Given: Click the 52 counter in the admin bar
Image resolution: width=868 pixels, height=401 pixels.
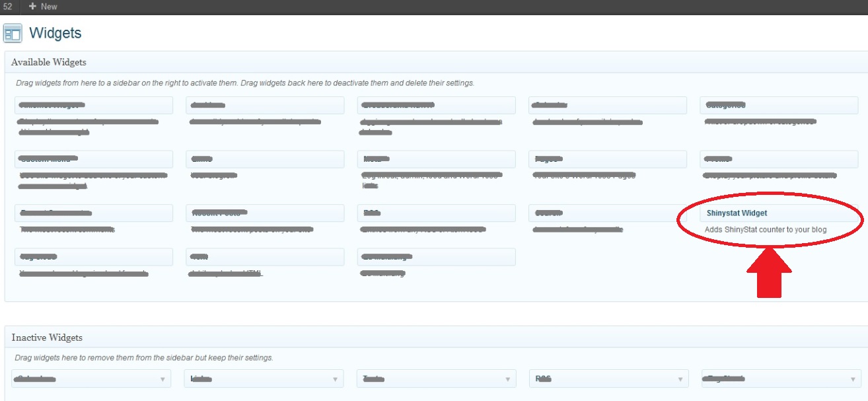Looking at the screenshot, I should click(x=8, y=7).
